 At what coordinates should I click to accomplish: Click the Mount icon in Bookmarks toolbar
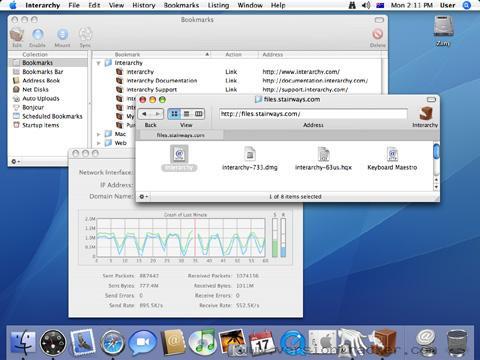(62, 35)
